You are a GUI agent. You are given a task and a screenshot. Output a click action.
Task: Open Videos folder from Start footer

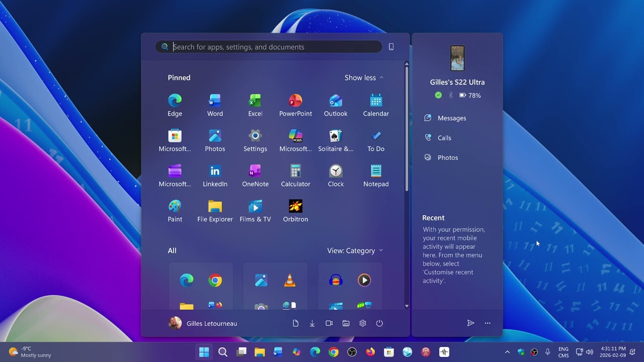(x=329, y=323)
